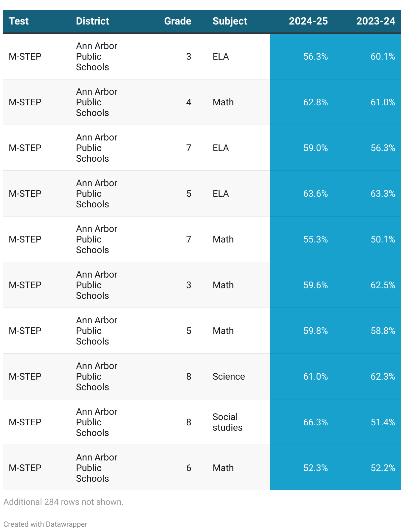
Task: Select the 56.3% cell for Grade 3 ELA
Action: click(x=315, y=57)
